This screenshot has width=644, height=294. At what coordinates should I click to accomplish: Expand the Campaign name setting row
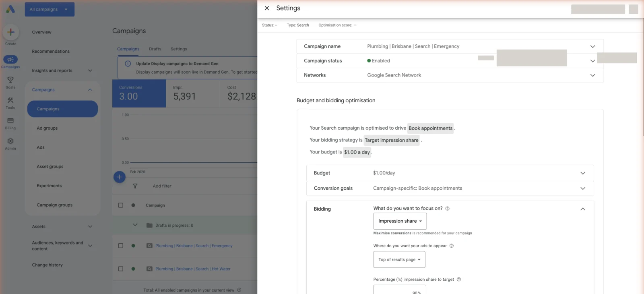(x=592, y=46)
